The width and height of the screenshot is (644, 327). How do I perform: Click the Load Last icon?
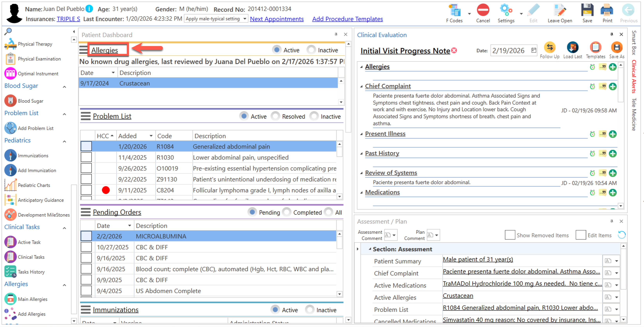click(x=572, y=47)
